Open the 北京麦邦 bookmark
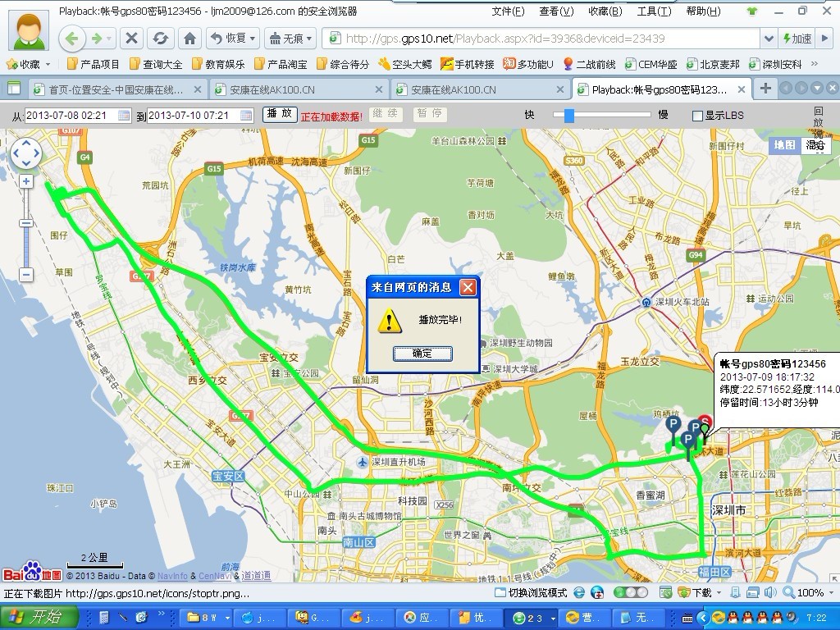This screenshot has height=630, width=840. coord(714,64)
